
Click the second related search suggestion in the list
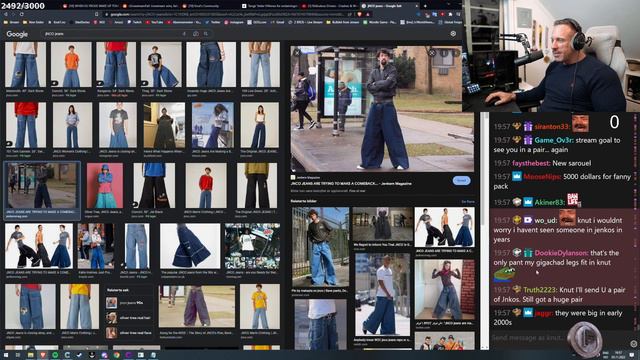[130, 318]
